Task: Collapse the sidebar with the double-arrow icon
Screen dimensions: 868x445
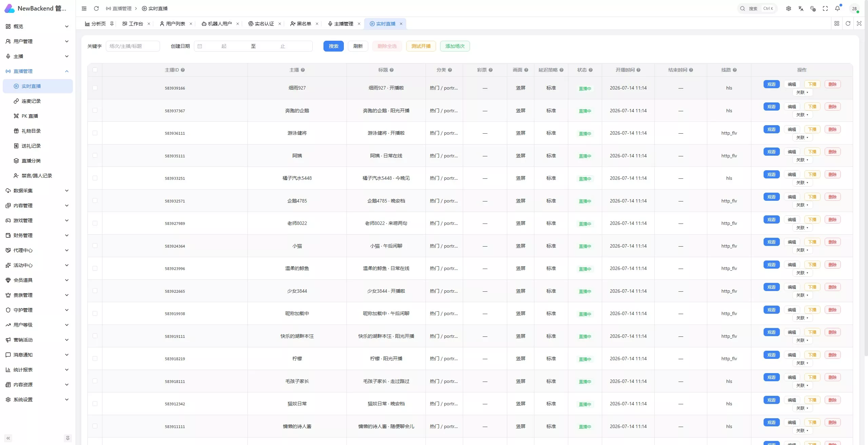Action: point(8,438)
